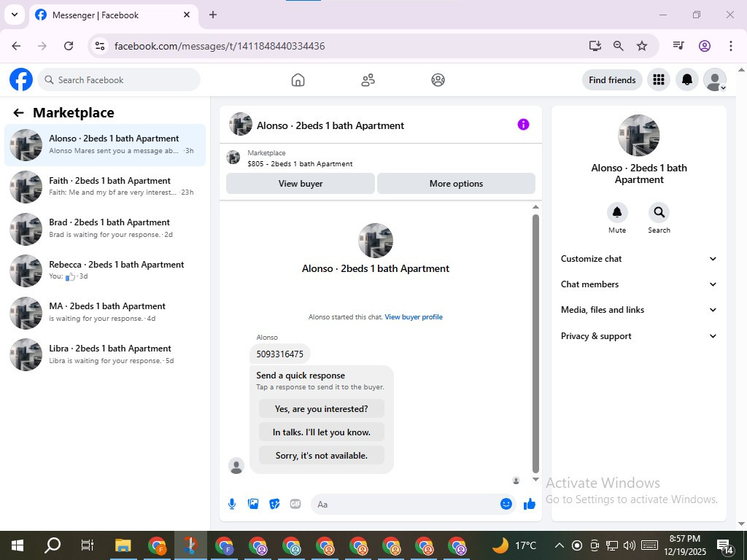Image resolution: width=747 pixels, height=560 pixels.
Task: Go back with the Marketplace back arrow
Action: pyautogui.click(x=18, y=113)
